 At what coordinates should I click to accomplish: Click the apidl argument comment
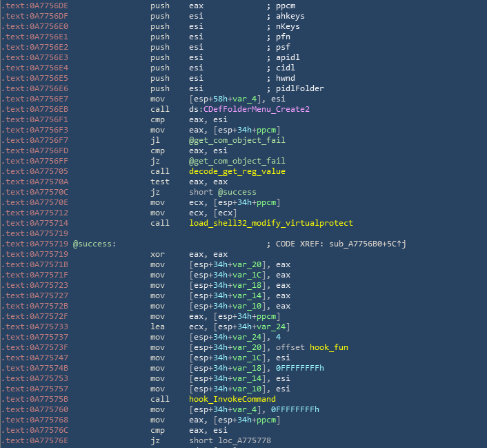287,57
